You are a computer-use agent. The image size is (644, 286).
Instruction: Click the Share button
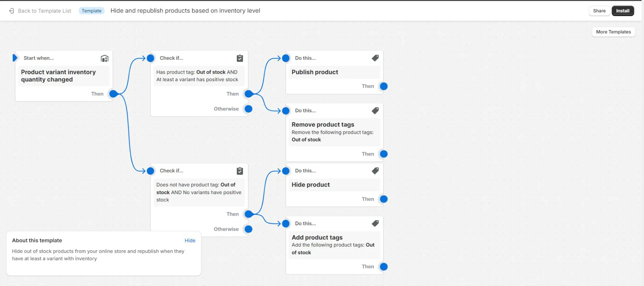[599, 11]
